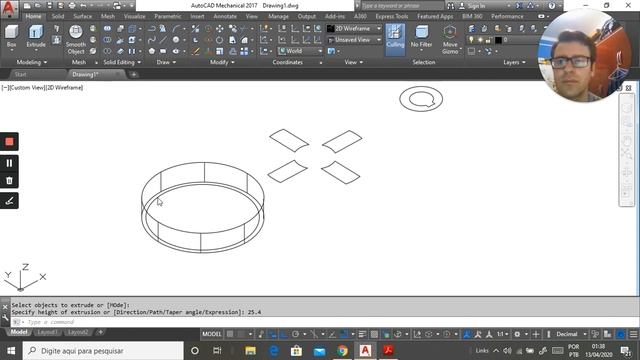Select the Line draw tool
Viewport: 640px width, 360px height.
coord(163,40)
